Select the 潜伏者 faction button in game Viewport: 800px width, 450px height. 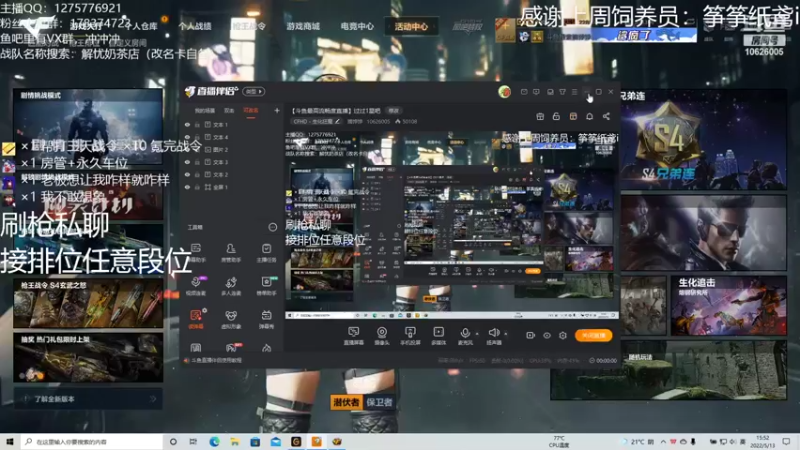pyautogui.click(x=346, y=402)
